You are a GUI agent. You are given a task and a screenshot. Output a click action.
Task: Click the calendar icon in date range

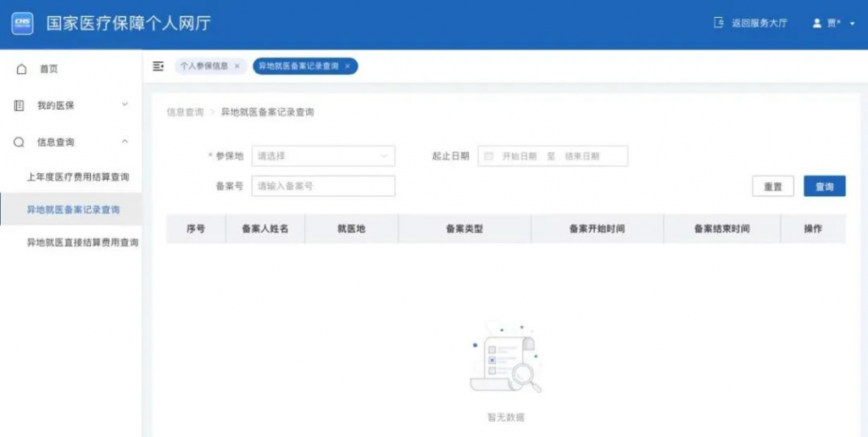(x=489, y=156)
